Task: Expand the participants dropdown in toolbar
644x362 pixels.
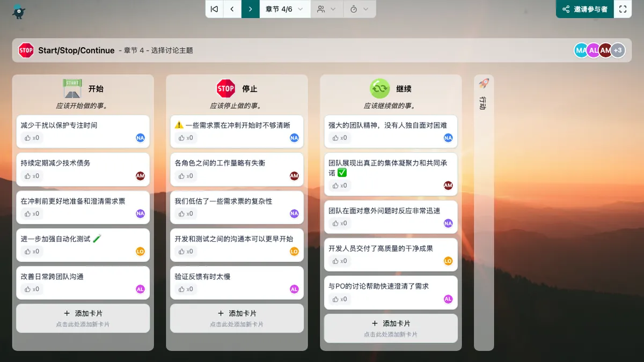Action: pyautogui.click(x=327, y=9)
